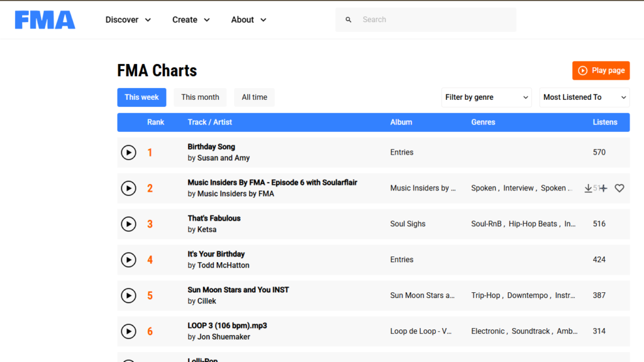The image size is (644, 362).
Task: Click the Soundtrack genre link
Action: tap(531, 331)
